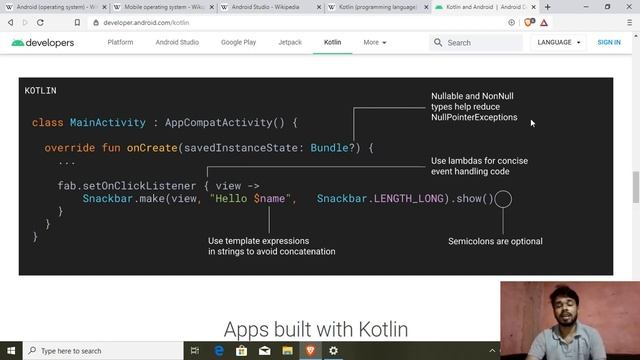Launch Microsoft Edge from taskbar
Screen dimensions: 640x360
tap(219, 351)
